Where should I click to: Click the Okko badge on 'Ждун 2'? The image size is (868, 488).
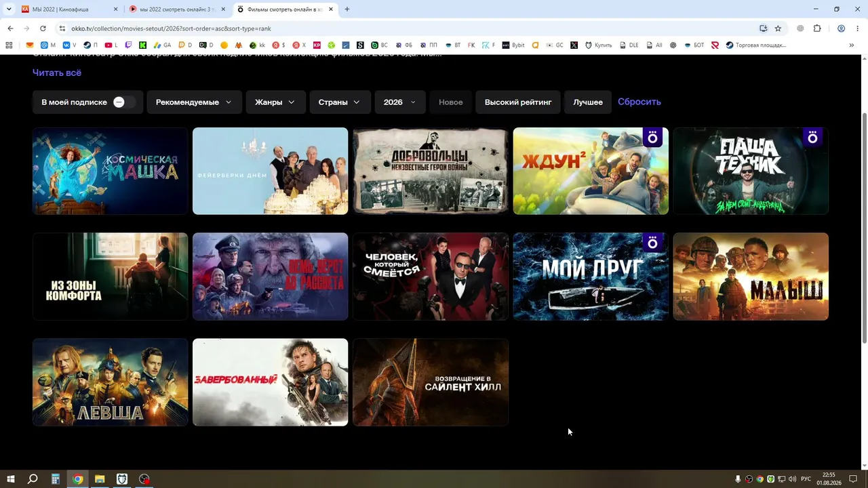coord(652,138)
